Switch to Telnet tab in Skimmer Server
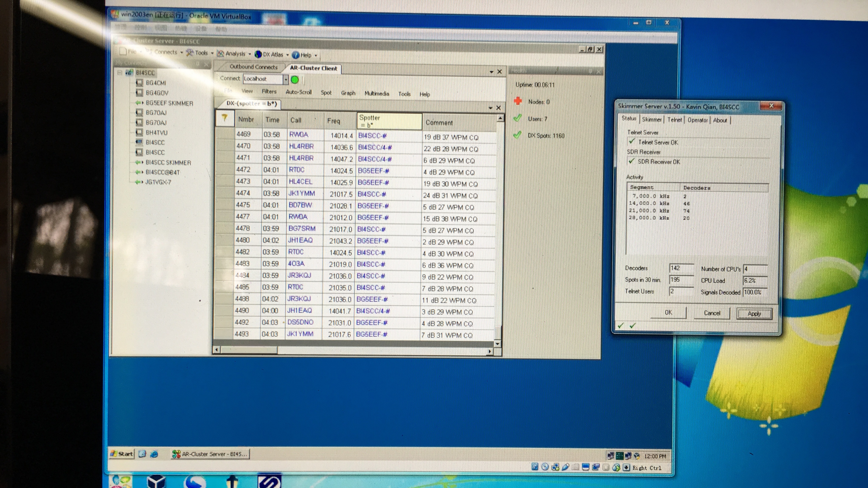Image resolution: width=868 pixels, height=488 pixels. pyautogui.click(x=674, y=119)
